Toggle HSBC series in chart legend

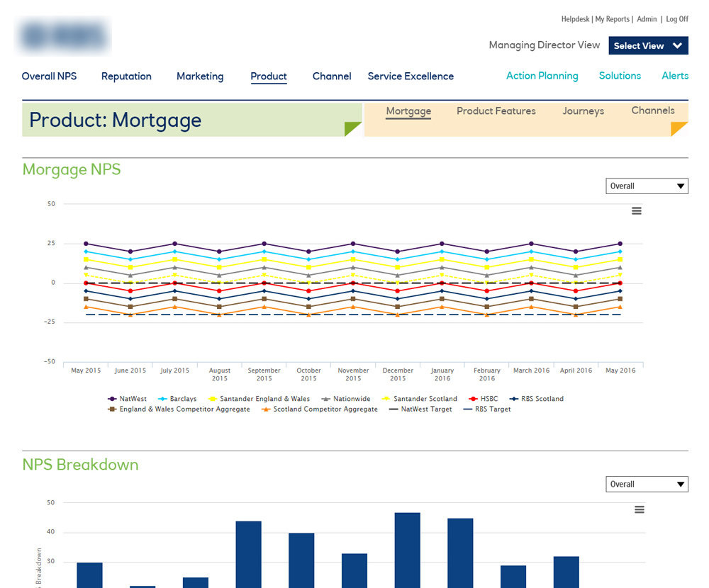pyautogui.click(x=484, y=399)
